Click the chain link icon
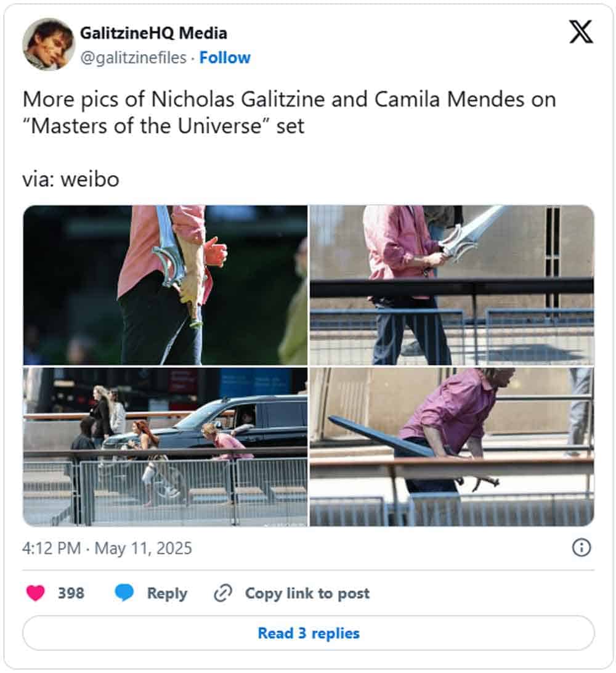 pos(222,593)
